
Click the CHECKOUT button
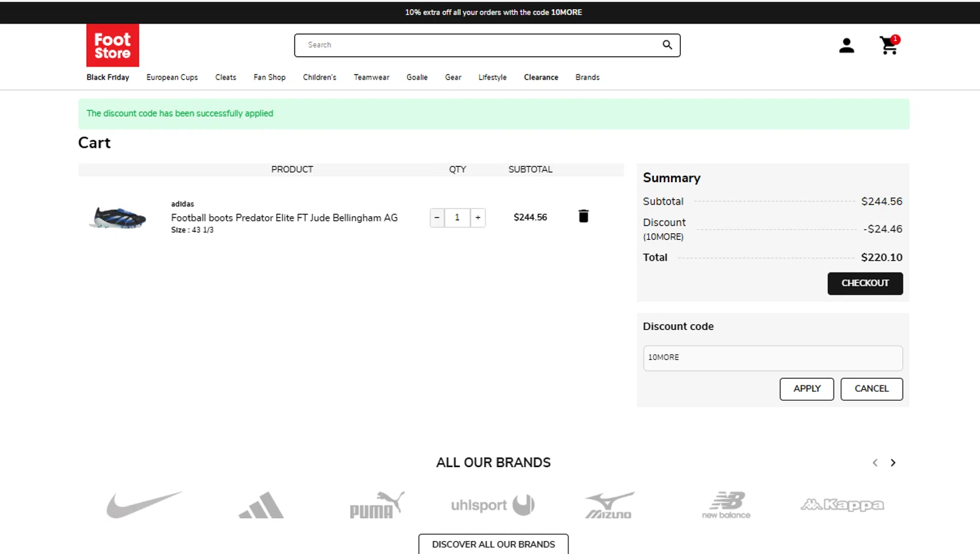(x=865, y=284)
